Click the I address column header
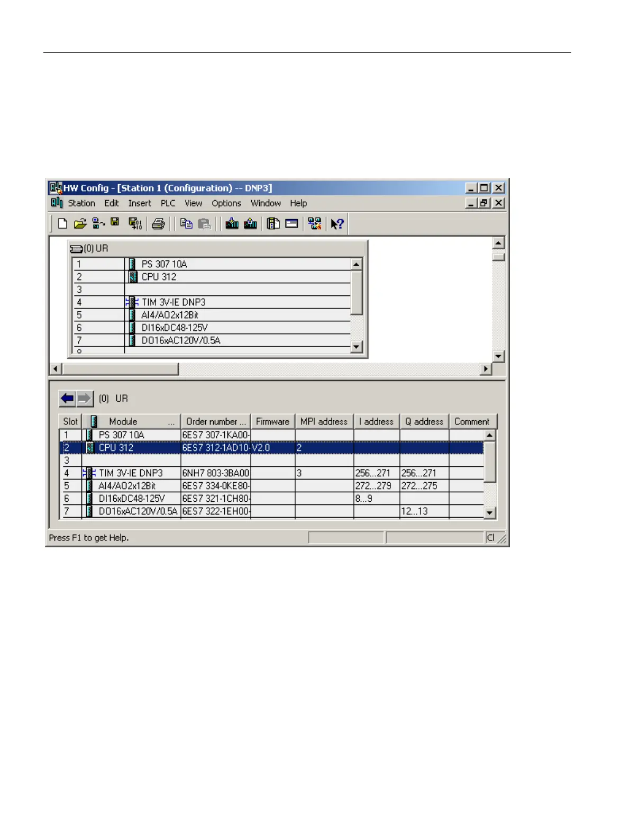 coord(377,421)
